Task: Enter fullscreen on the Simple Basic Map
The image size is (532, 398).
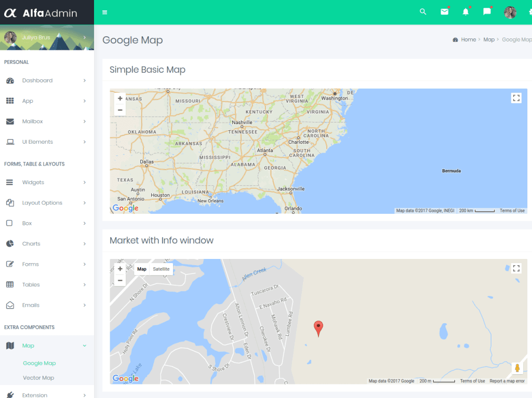Action: point(516,98)
